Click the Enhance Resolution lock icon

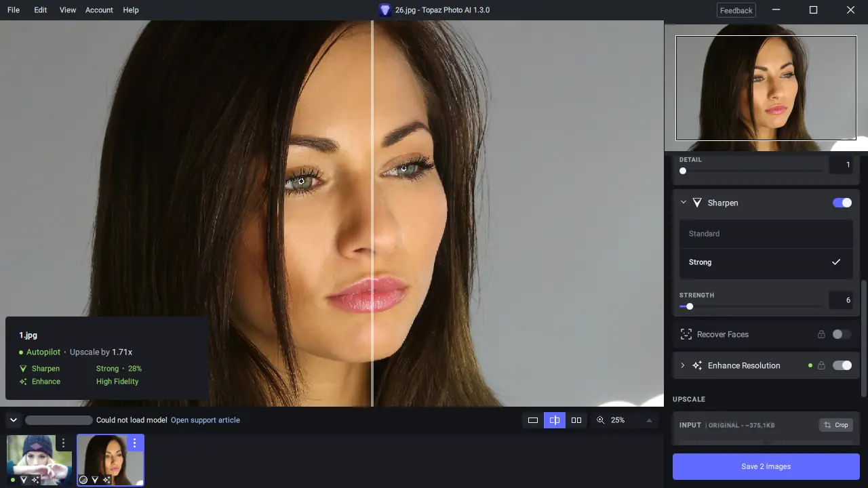pos(821,365)
